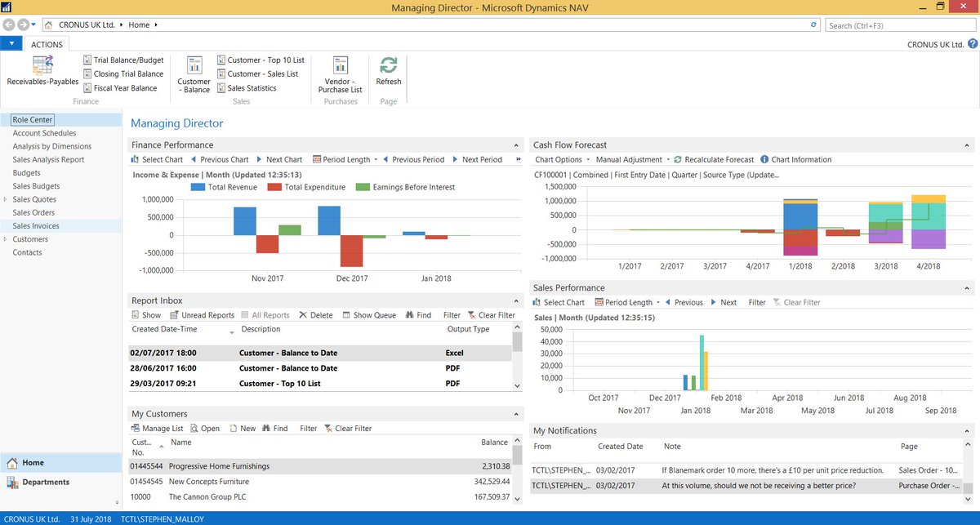Go back using the navigation back arrow

click(10, 24)
